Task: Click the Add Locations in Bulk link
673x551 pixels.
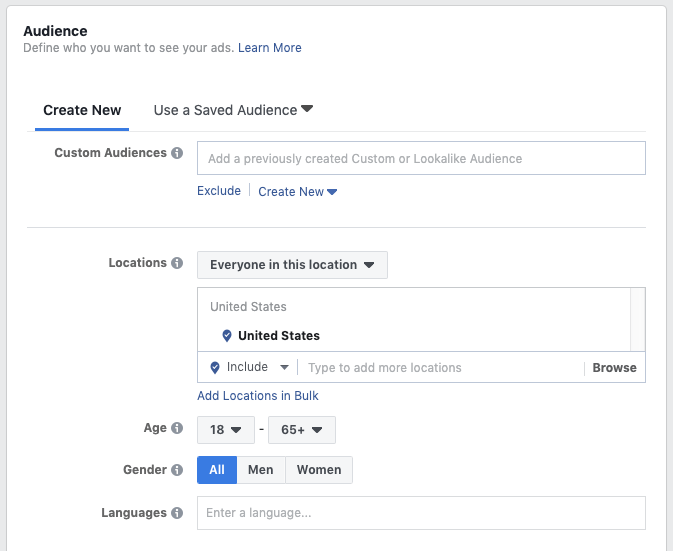Action: point(258,396)
